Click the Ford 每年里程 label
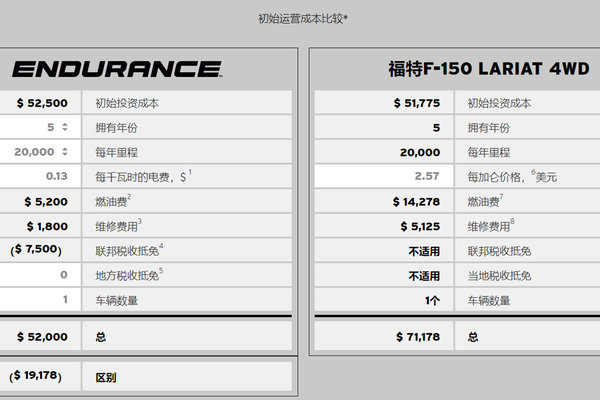Viewport: 600px width, 400px height. 489,152
